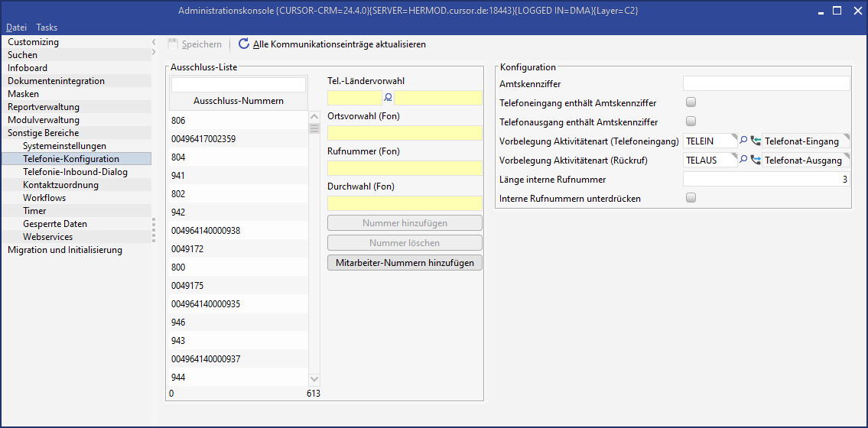
Task: Open lookup icon beside Tel.-Ländervorwahl field
Action: coord(388,98)
